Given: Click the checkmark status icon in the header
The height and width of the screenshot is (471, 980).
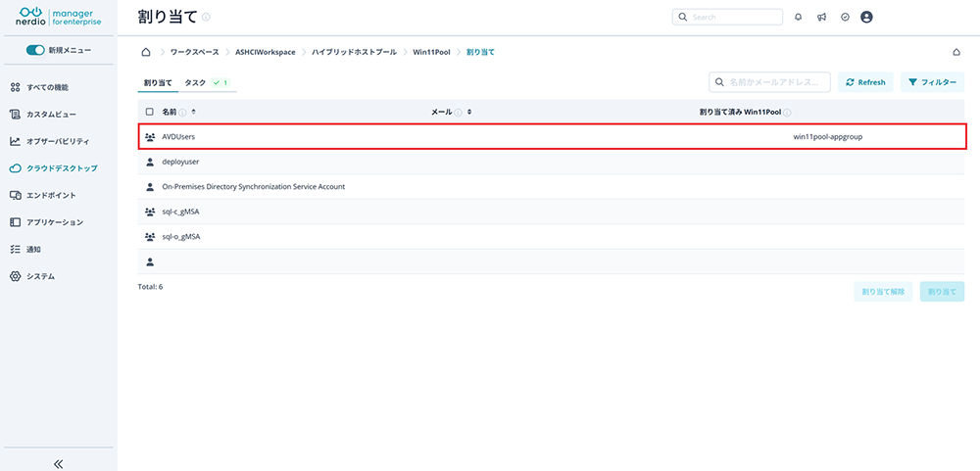Looking at the screenshot, I should point(845,18).
